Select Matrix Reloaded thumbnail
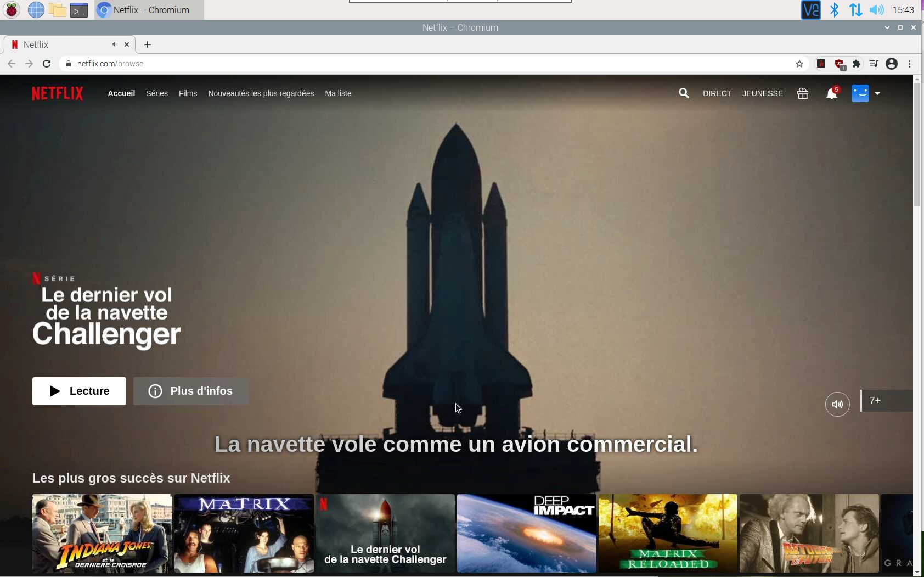This screenshot has width=924, height=577. (668, 533)
